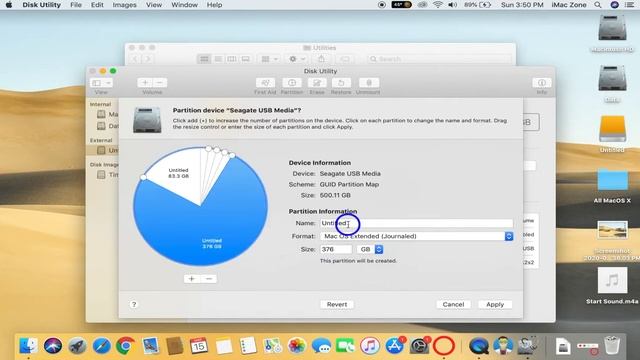Open the sidebar View icon

click(x=97, y=83)
